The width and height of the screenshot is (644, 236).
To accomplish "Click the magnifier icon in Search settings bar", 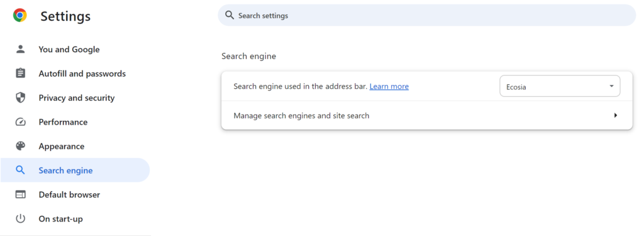I will point(230,15).
